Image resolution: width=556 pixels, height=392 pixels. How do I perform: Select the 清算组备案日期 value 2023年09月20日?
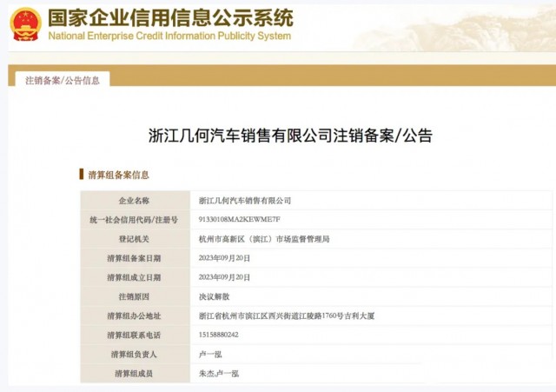[224, 258]
